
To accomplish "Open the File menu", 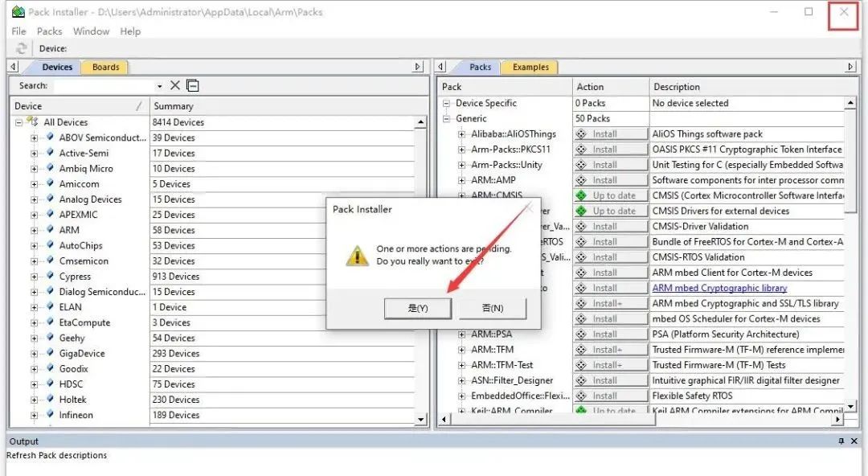I will [x=18, y=31].
